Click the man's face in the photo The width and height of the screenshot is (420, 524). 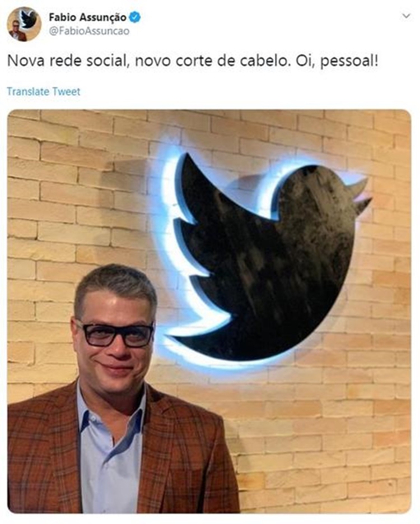[x=115, y=341]
